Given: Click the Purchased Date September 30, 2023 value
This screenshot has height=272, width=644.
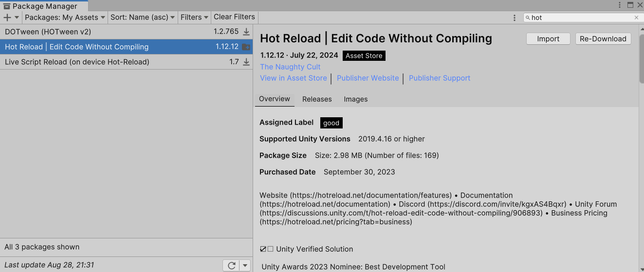Looking at the screenshot, I should (359, 172).
